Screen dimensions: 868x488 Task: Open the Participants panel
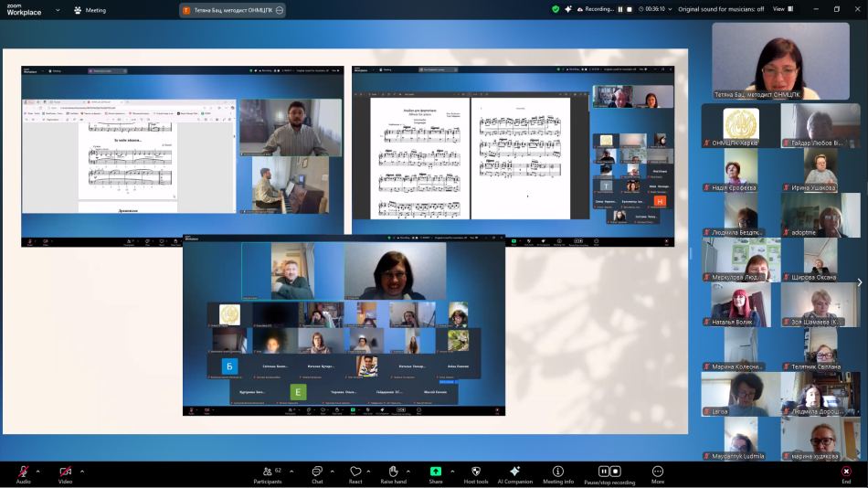pyautogui.click(x=268, y=474)
